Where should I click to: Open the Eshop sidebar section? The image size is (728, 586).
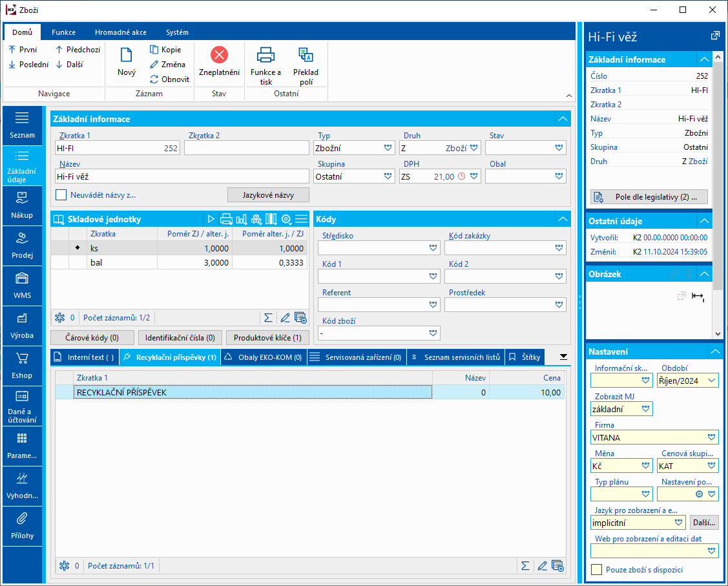coord(22,365)
